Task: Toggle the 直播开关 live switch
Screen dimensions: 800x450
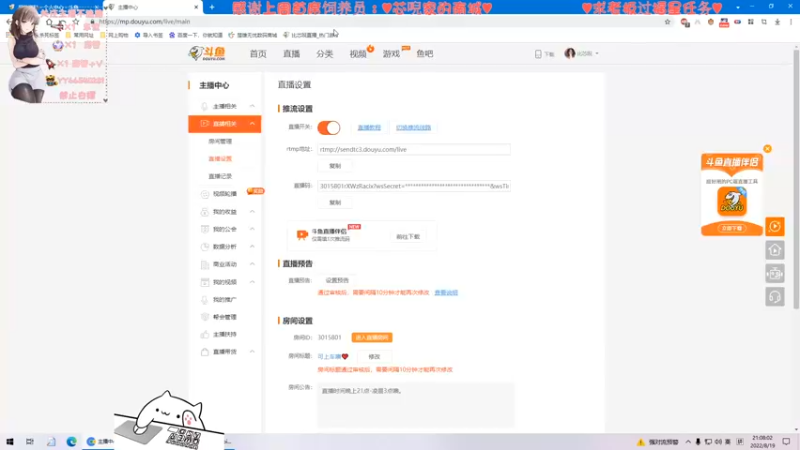Action: [x=329, y=128]
